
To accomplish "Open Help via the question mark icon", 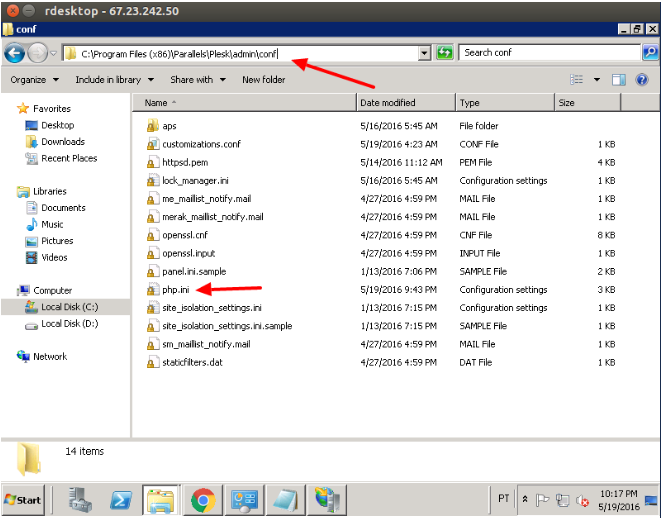I will (642, 79).
